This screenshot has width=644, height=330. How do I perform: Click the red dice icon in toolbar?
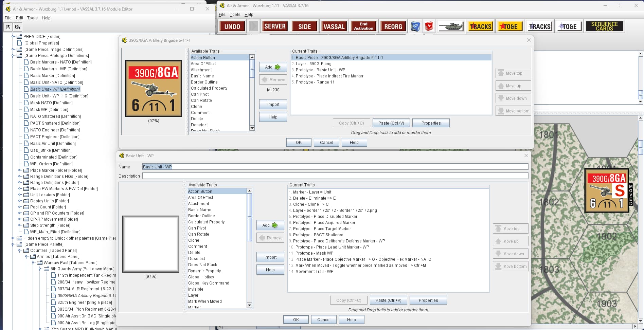[429, 26]
